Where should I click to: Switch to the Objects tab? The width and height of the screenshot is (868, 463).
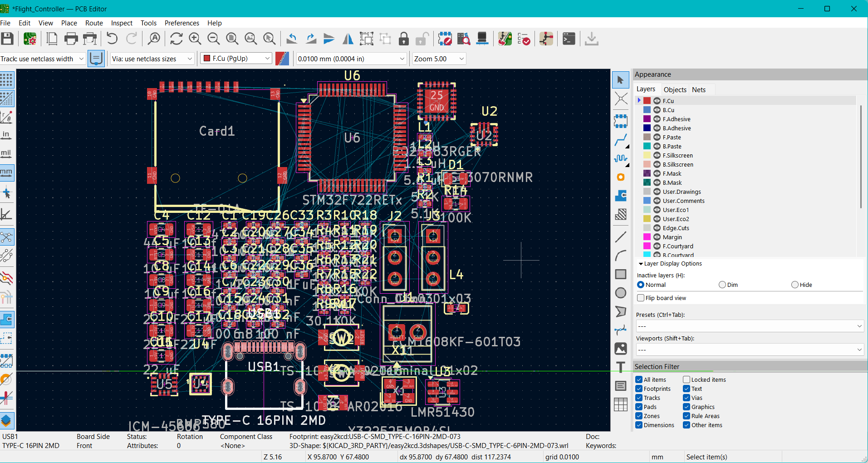pyautogui.click(x=675, y=89)
